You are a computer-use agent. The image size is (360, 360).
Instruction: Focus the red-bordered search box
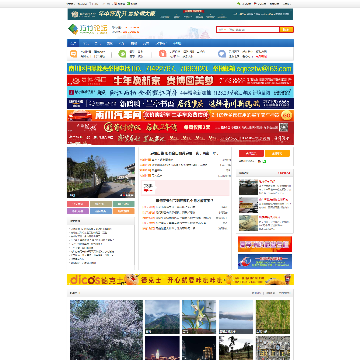[248, 30]
